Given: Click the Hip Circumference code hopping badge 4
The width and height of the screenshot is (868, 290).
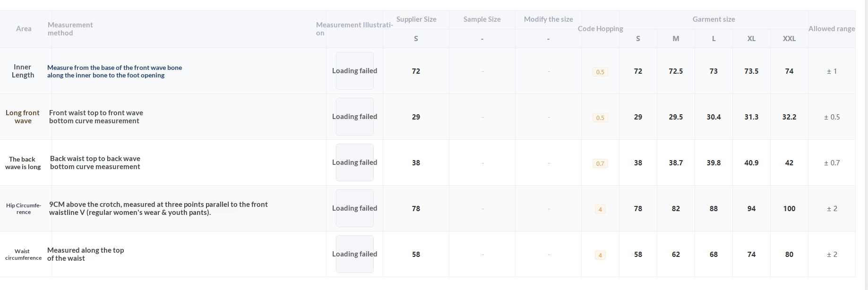Looking at the screenshot, I should click(x=600, y=209).
